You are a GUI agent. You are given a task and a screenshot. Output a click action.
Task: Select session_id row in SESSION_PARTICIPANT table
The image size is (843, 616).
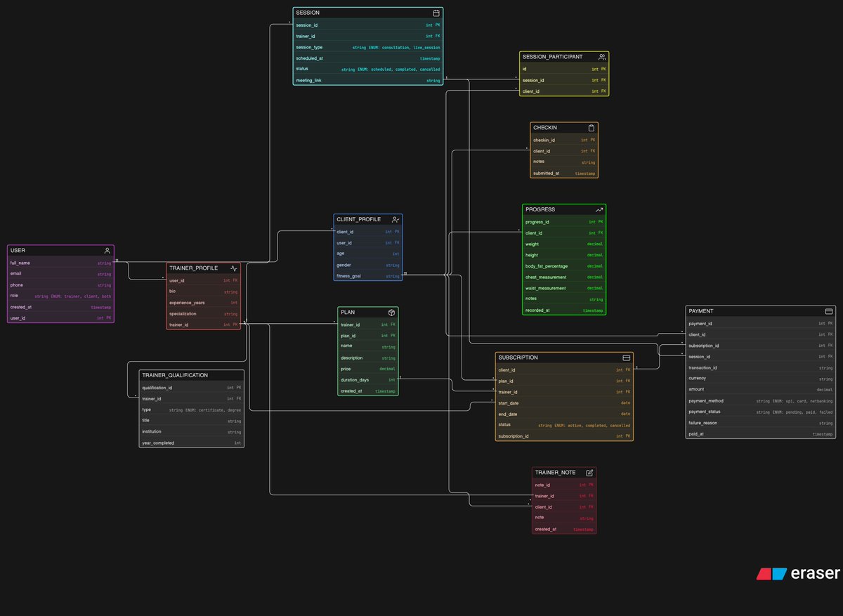(564, 80)
